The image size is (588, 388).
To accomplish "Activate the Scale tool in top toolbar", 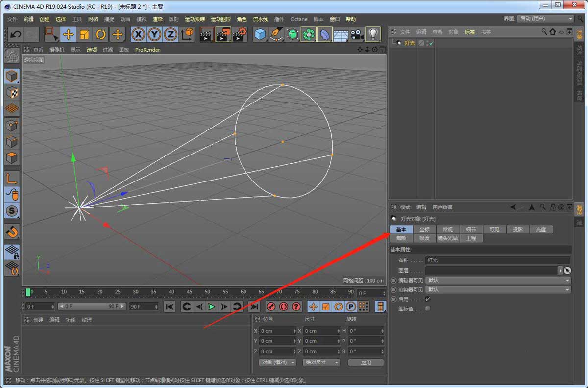I will point(85,34).
